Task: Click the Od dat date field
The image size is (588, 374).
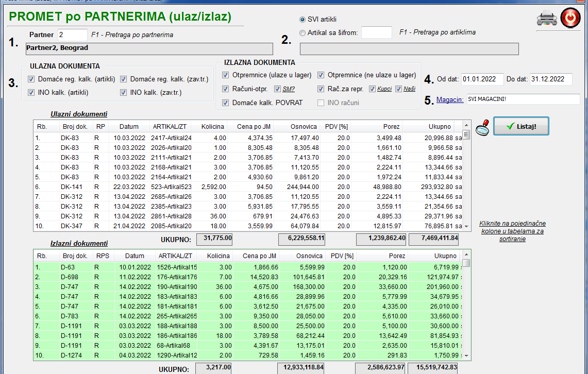Action: point(482,79)
